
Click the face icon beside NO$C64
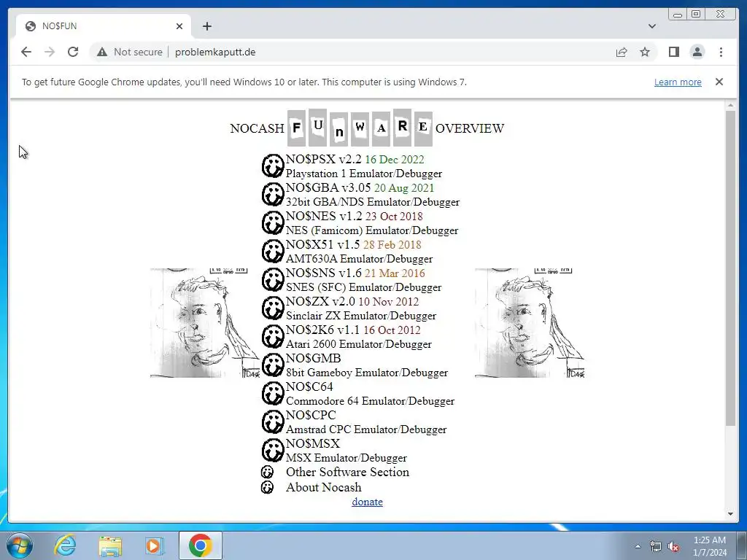[x=273, y=394]
